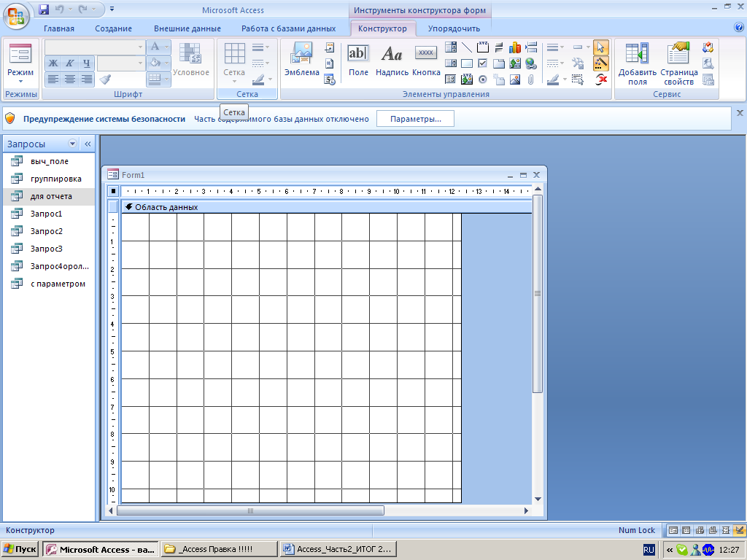Select the tab control icon
The width and height of the screenshot is (747, 560).
tap(499, 63)
